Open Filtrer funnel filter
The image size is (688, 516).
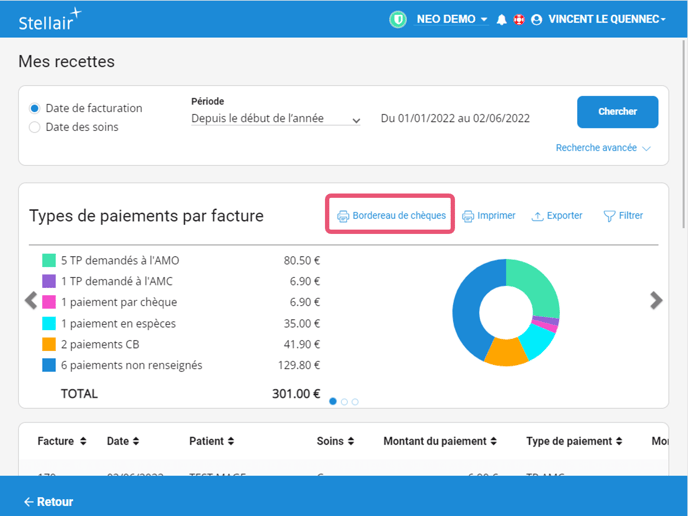(x=609, y=216)
